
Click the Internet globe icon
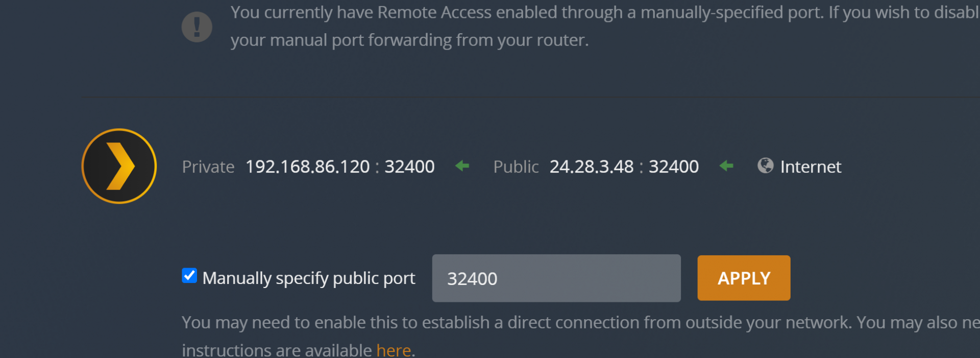[765, 165]
